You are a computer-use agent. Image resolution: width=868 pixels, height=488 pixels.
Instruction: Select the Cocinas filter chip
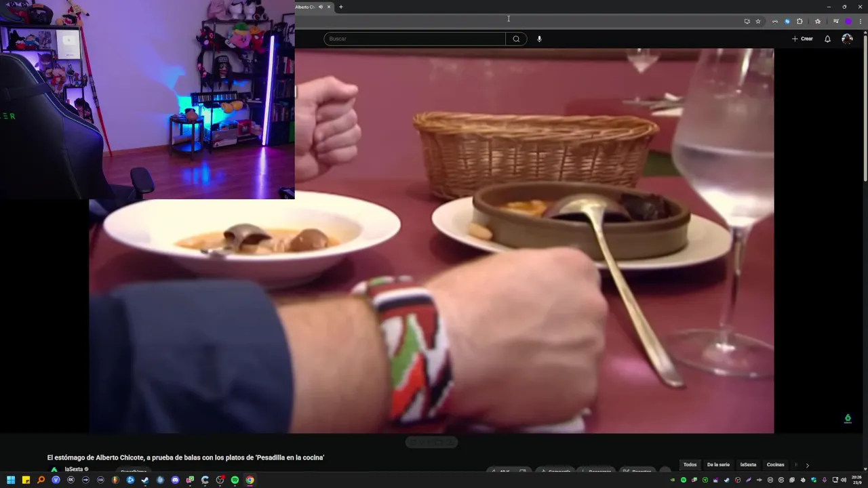[775, 465]
